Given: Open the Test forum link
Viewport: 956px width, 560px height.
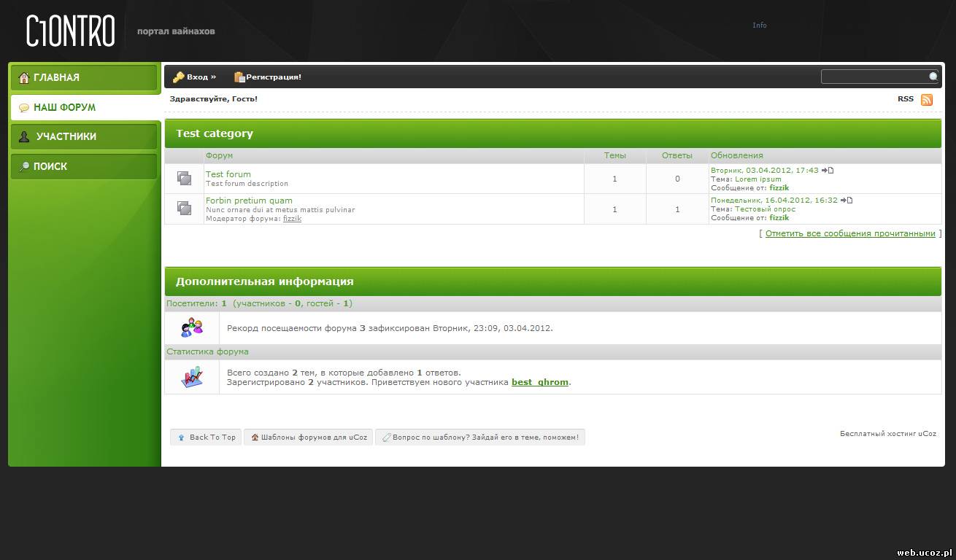Looking at the screenshot, I should coord(228,174).
